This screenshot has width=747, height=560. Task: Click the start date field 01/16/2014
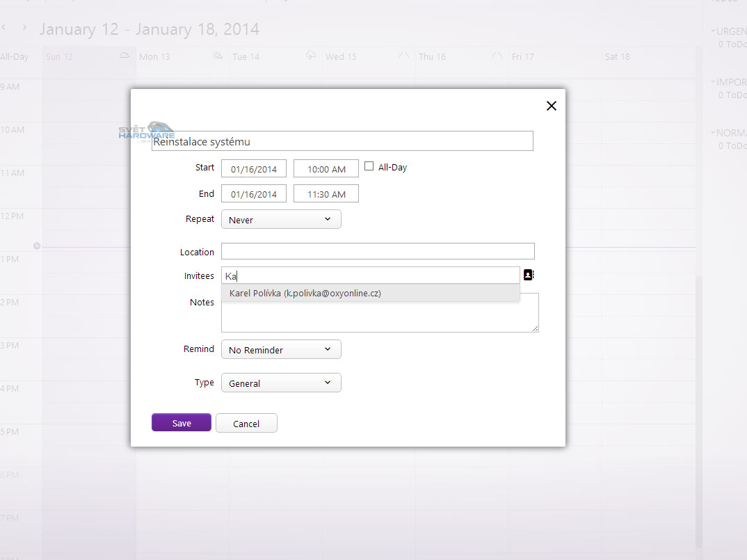[254, 168]
